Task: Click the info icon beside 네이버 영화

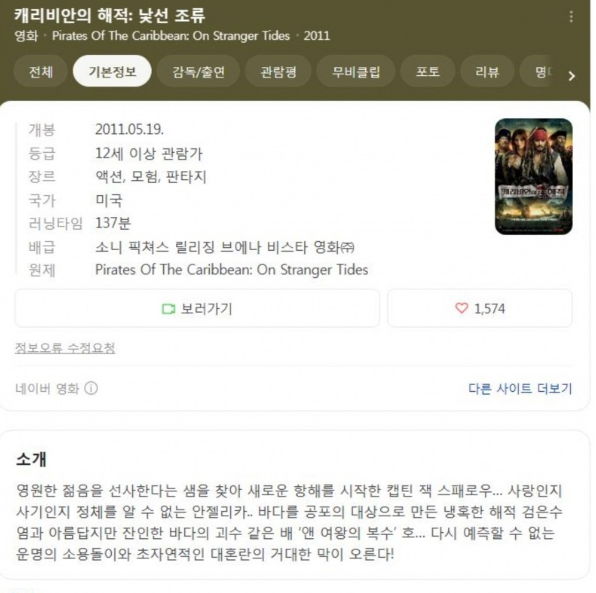Action: tap(91, 388)
